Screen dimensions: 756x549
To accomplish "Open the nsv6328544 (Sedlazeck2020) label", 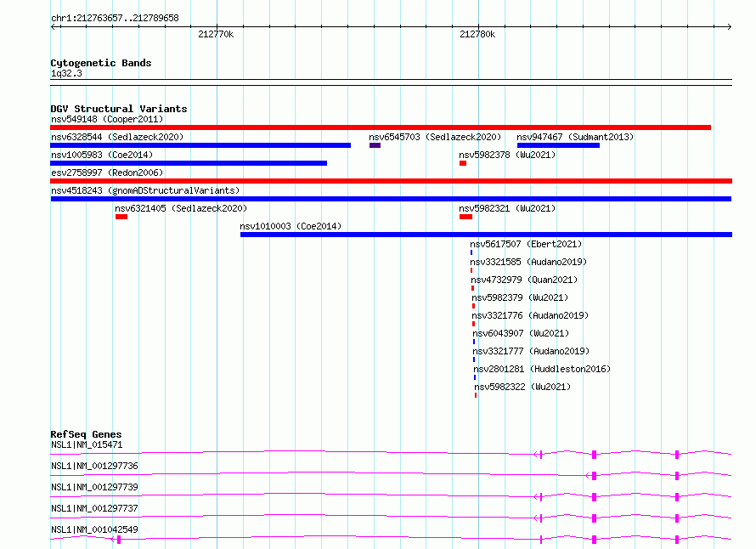I will tap(117, 137).
